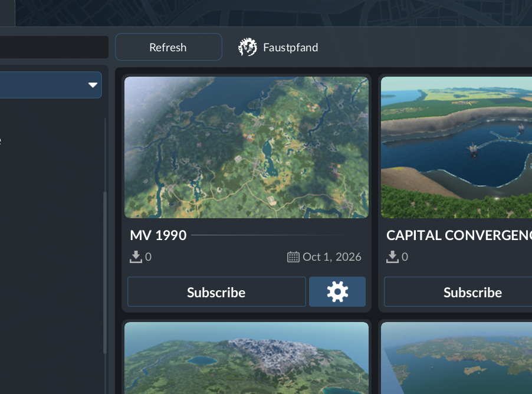
Task: Open the island map thumbnail below CAPITAL CONVERGENCE
Action: point(457,358)
